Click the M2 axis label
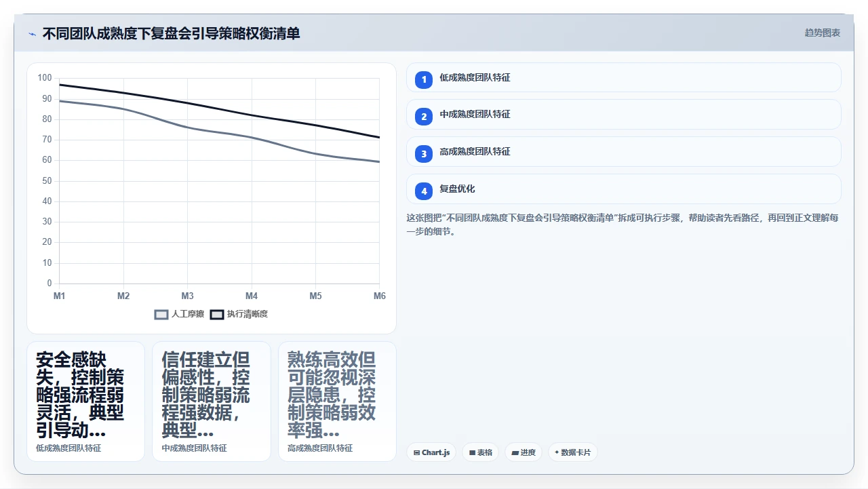The height and width of the screenshot is (489, 868). coord(123,296)
